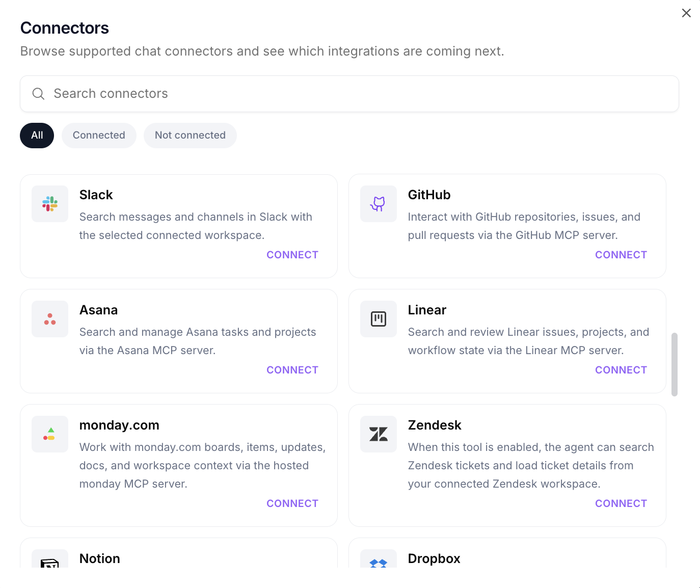Focus the Search connectors input field
The height and width of the screenshot is (588, 700).
[x=357, y=94]
